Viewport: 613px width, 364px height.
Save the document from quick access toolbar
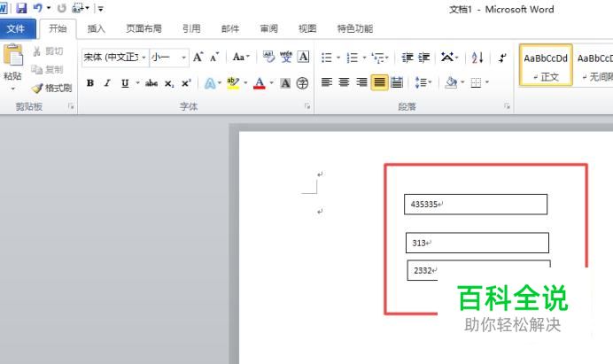(21, 8)
